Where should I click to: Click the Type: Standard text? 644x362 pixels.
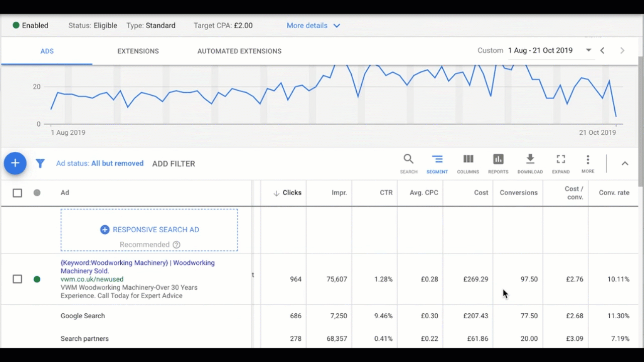pos(151,26)
